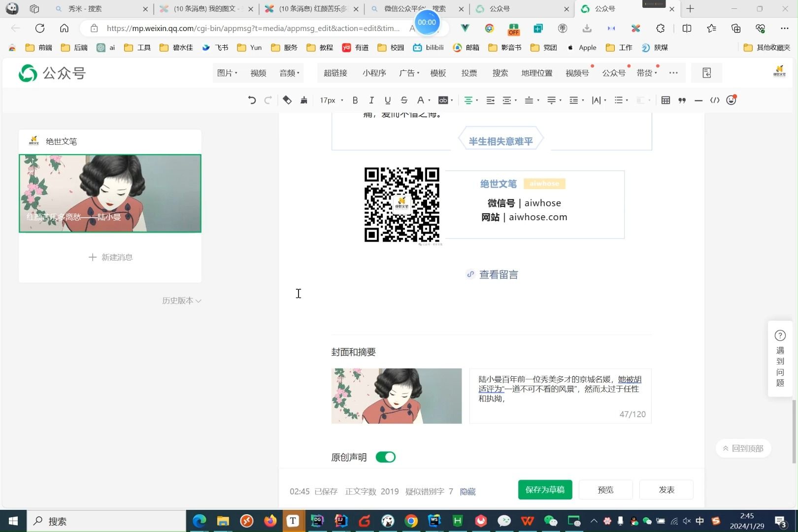The width and height of the screenshot is (798, 532).
Task: Click the first-line indent icon
Action: pos(490,100)
